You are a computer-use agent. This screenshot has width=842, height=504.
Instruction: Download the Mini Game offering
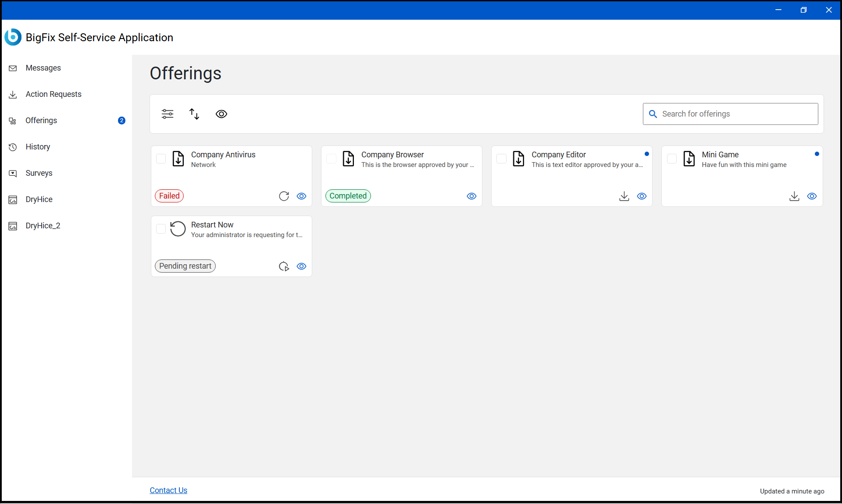pos(794,196)
